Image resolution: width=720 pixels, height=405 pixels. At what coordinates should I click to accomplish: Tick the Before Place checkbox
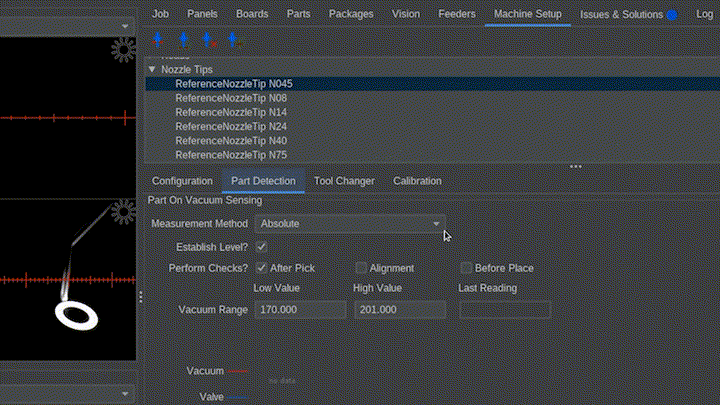tap(466, 268)
